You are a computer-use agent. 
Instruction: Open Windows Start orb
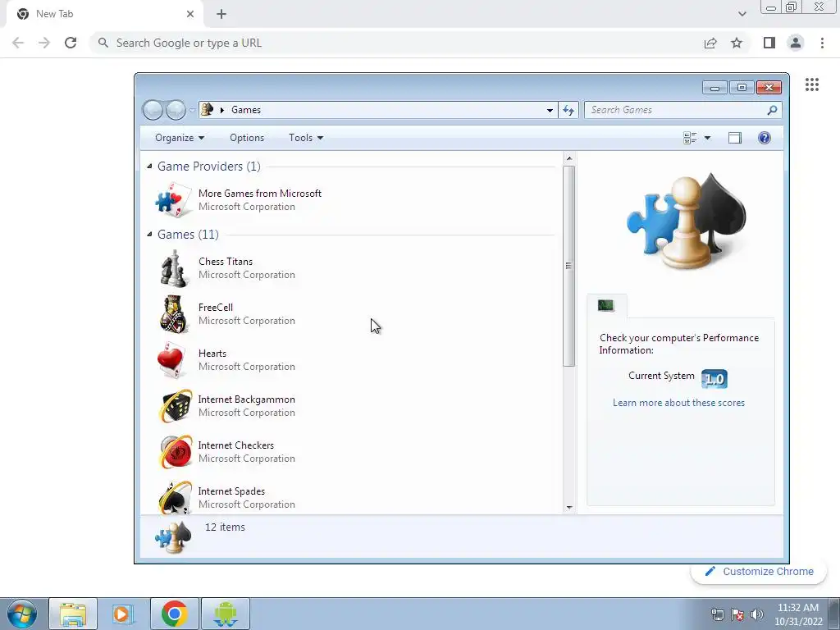point(22,614)
